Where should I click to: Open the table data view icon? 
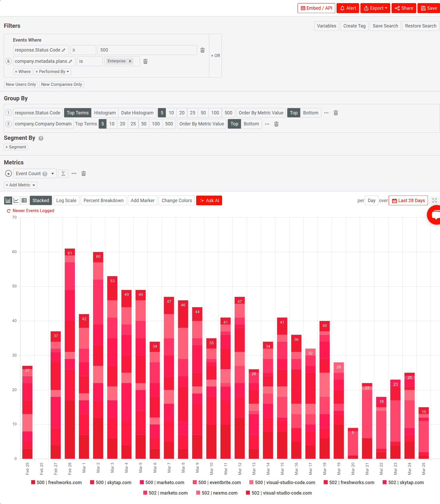click(x=24, y=200)
